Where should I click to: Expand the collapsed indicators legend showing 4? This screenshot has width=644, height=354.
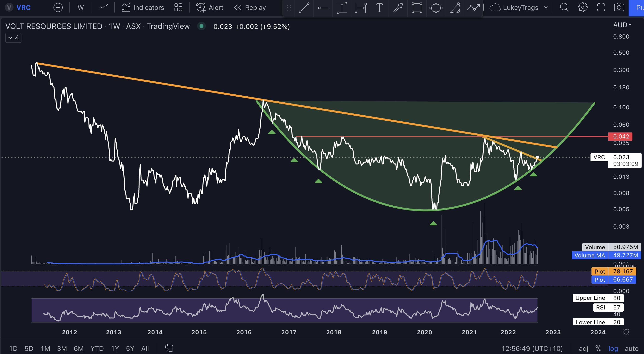pos(13,38)
